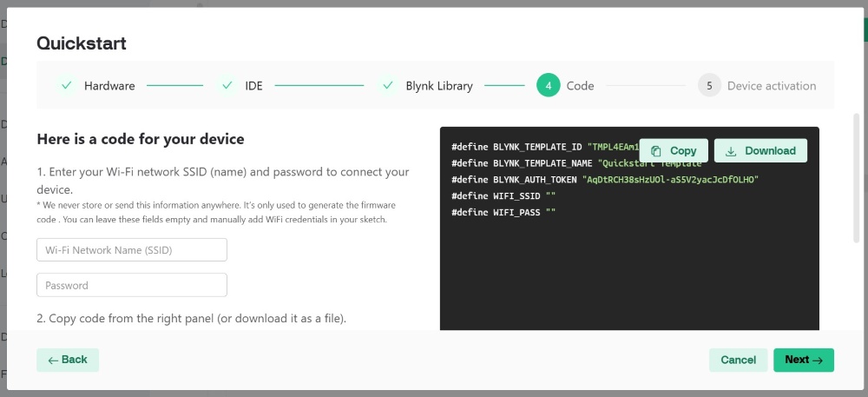This screenshot has width=868, height=397.
Task: Click the Hardware step checkmark icon
Action: click(67, 85)
